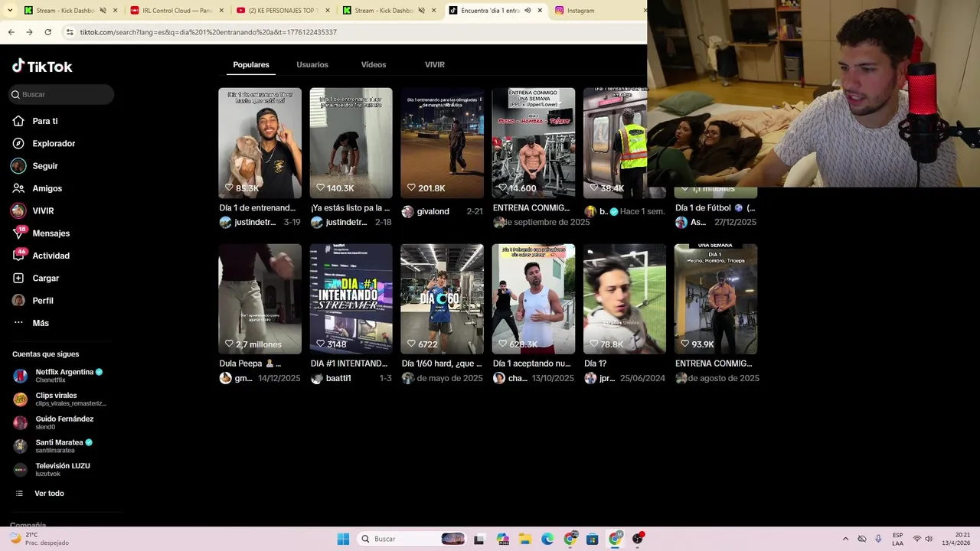Click 'Día 1 aceptando nu...' caption

531,364
